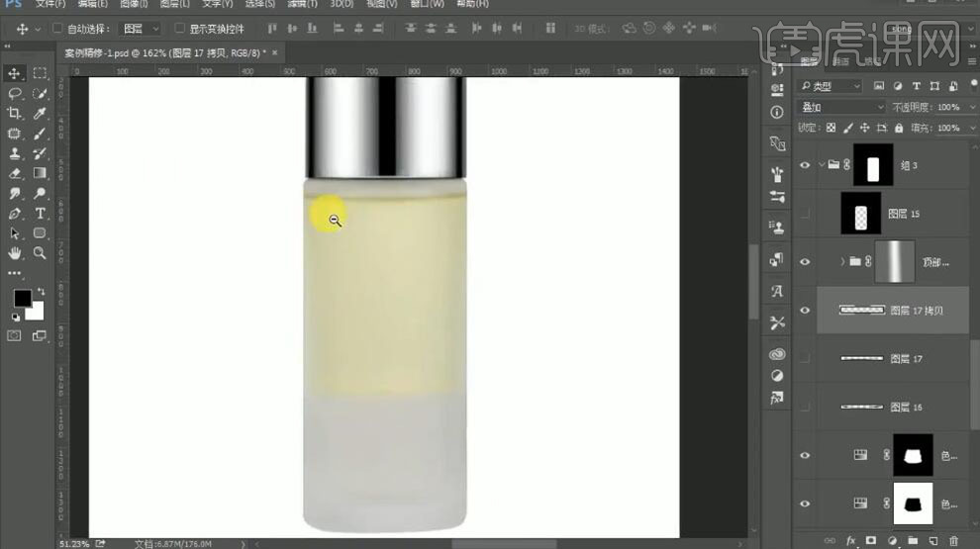Image resolution: width=980 pixels, height=549 pixels.
Task: Open the Character panel icon
Action: pos(777,291)
